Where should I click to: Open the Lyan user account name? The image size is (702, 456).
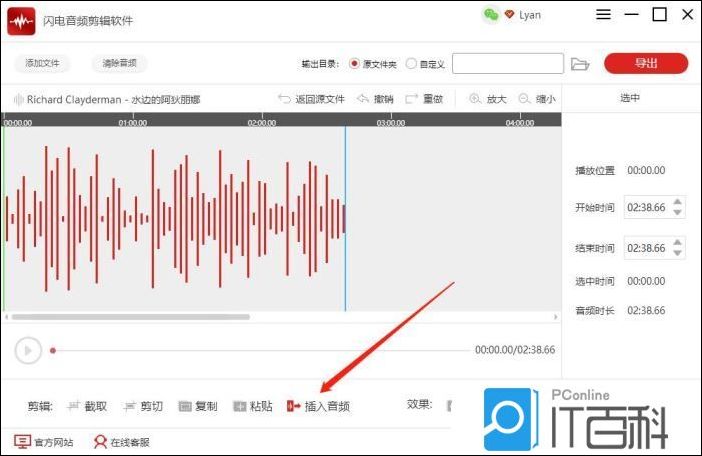(530, 15)
